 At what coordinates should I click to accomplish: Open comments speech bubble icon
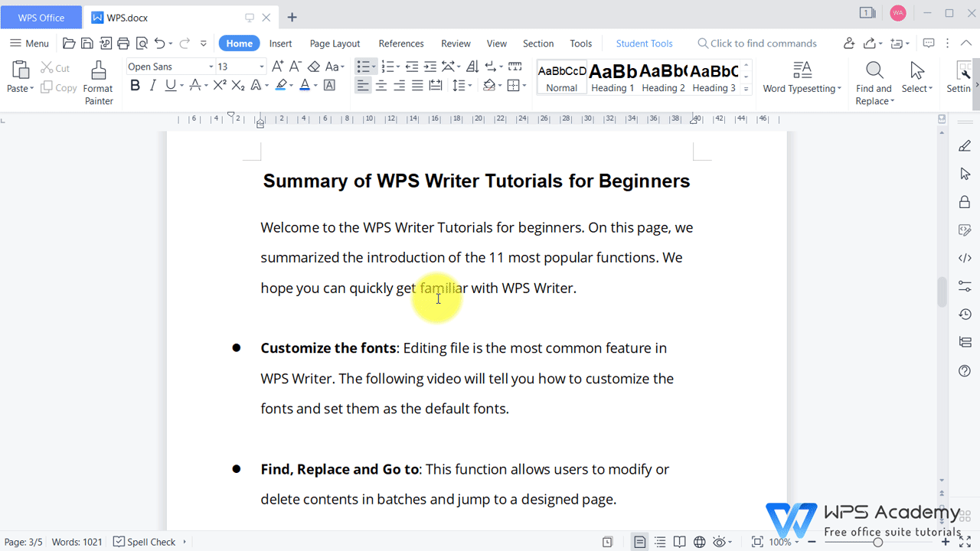(x=929, y=44)
